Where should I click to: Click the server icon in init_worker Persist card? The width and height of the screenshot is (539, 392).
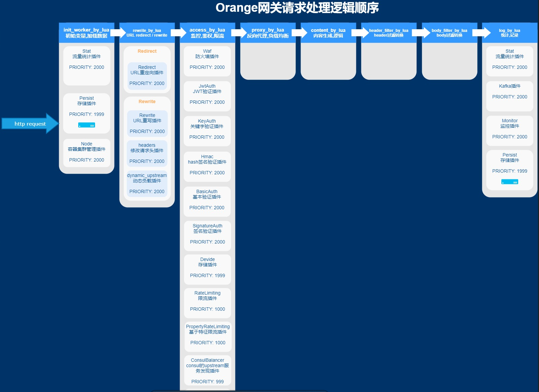coord(87,125)
